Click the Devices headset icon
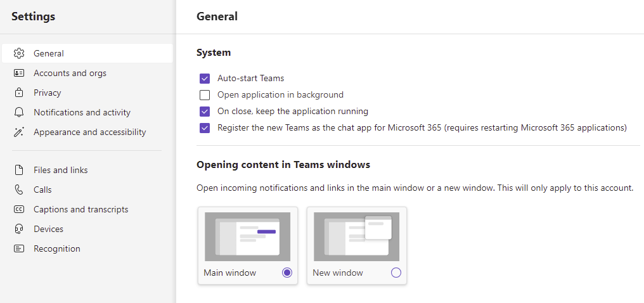Screen dimensions: 644x303 [x=19, y=229]
